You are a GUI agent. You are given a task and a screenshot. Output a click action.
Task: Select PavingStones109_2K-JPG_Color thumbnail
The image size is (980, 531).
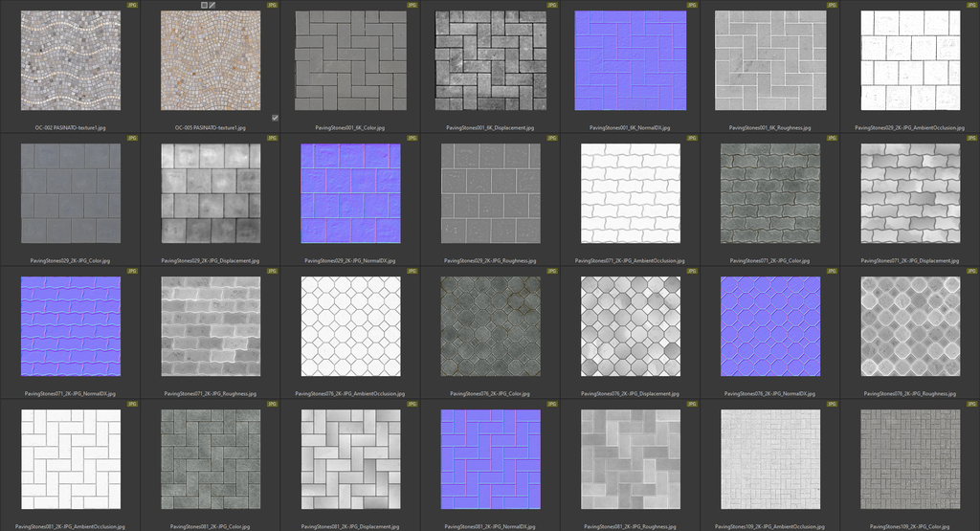[x=909, y=458]
